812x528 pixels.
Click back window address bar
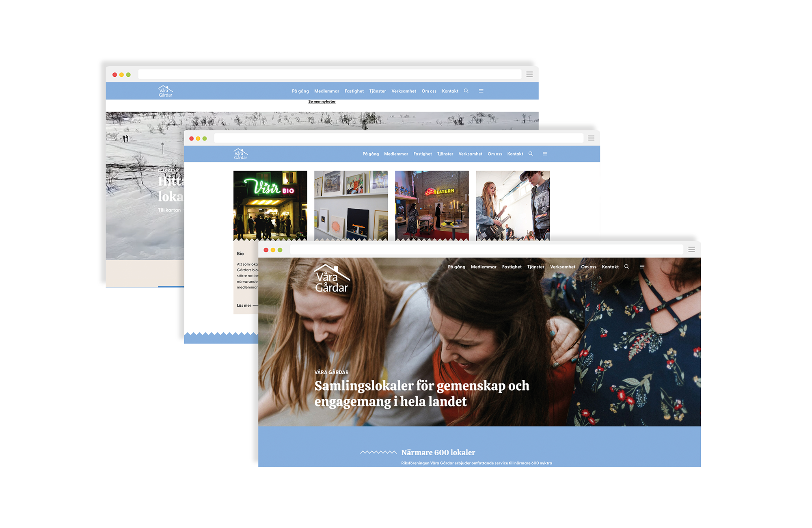(x=330, y=74)
